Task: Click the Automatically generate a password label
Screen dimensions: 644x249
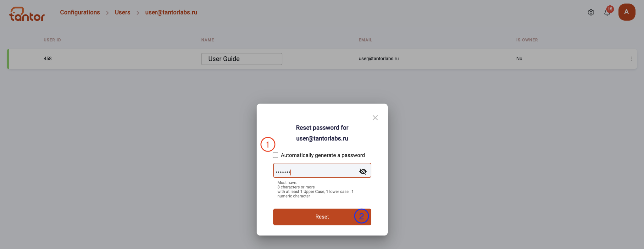Action: [323, 155]
